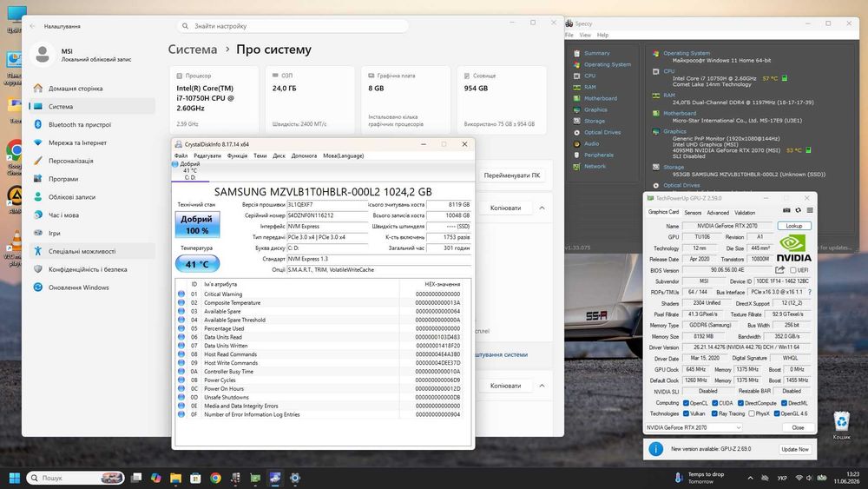Screen dimensions: 868x489
Task: Select the Добрий 41 °C C: D: disk tab
Action: [190, 171]
